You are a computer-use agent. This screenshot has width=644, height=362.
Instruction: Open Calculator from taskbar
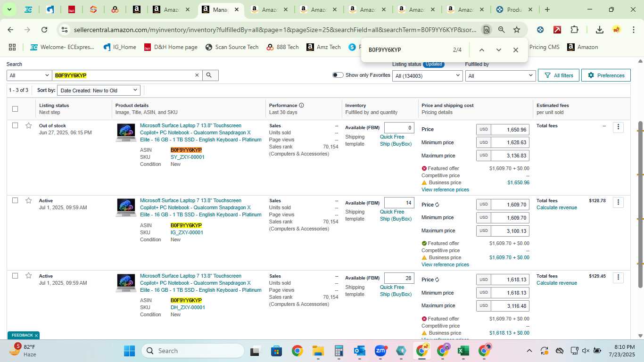(339, 351)
